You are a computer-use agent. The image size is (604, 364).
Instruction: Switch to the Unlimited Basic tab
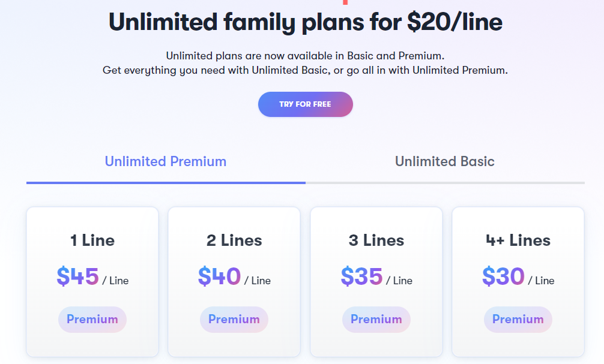tap(444, 161)
